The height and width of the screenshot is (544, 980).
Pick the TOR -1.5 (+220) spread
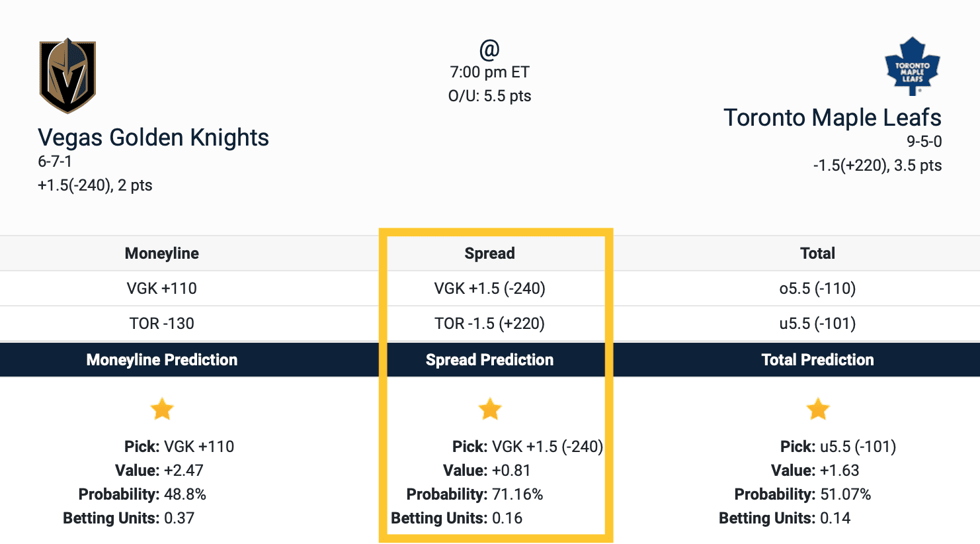[x=490, y=324]
